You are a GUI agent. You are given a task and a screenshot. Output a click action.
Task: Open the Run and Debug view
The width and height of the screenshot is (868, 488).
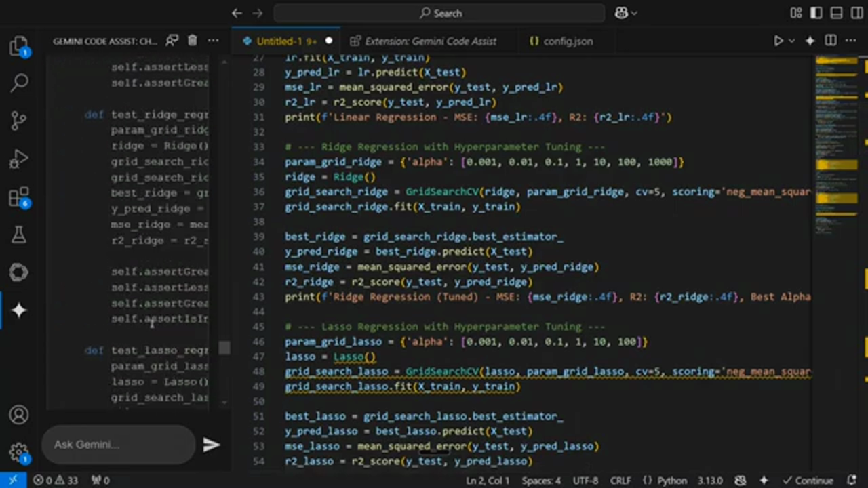coord(19,159)
